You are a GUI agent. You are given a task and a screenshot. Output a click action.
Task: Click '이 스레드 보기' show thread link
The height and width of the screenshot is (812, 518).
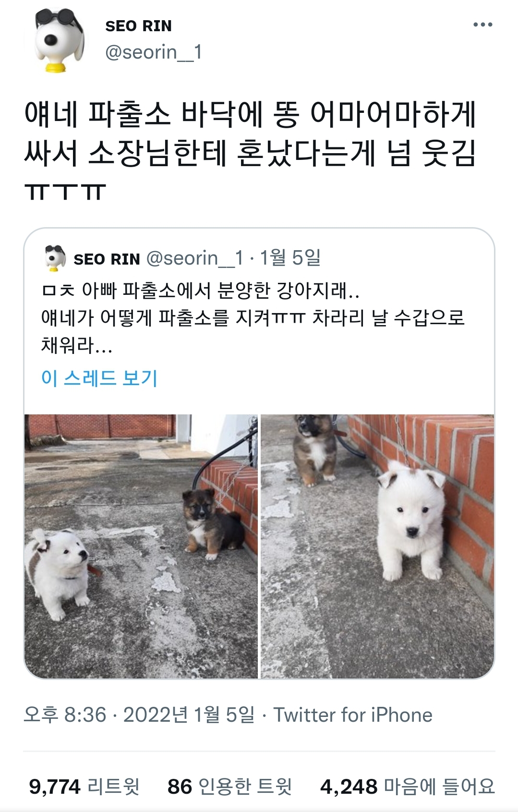[99, 378]
